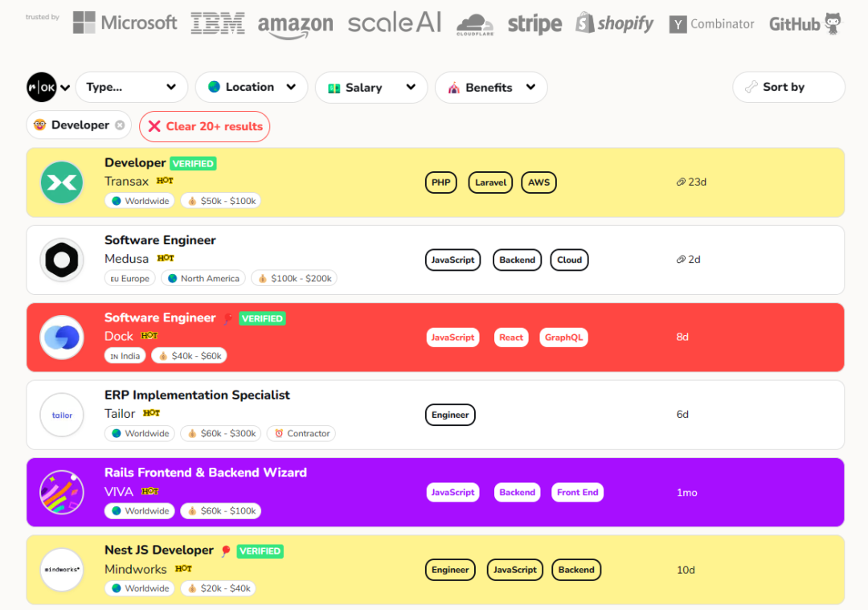Click the IBM logo

pos(218,23)
